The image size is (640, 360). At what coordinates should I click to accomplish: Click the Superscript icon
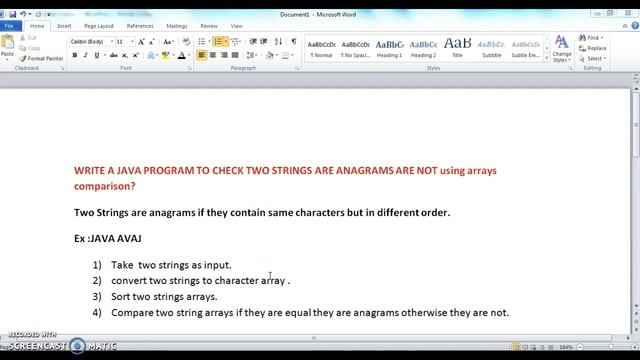pyautogui.click(x=136, y=55)
